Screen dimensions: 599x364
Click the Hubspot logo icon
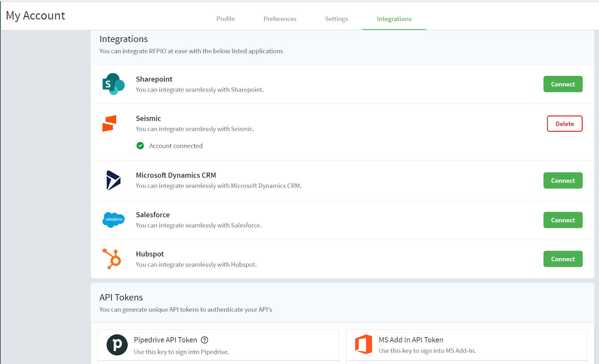click(112, 259)
